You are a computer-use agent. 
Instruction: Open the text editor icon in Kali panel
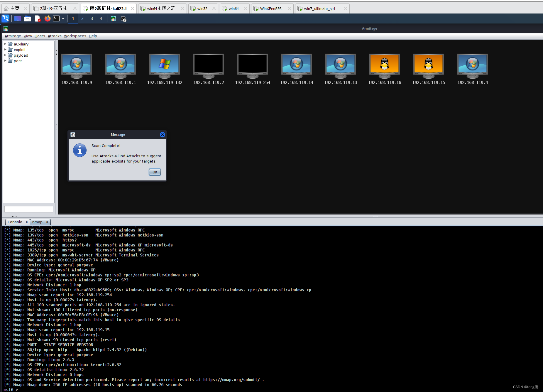[38, 18]
